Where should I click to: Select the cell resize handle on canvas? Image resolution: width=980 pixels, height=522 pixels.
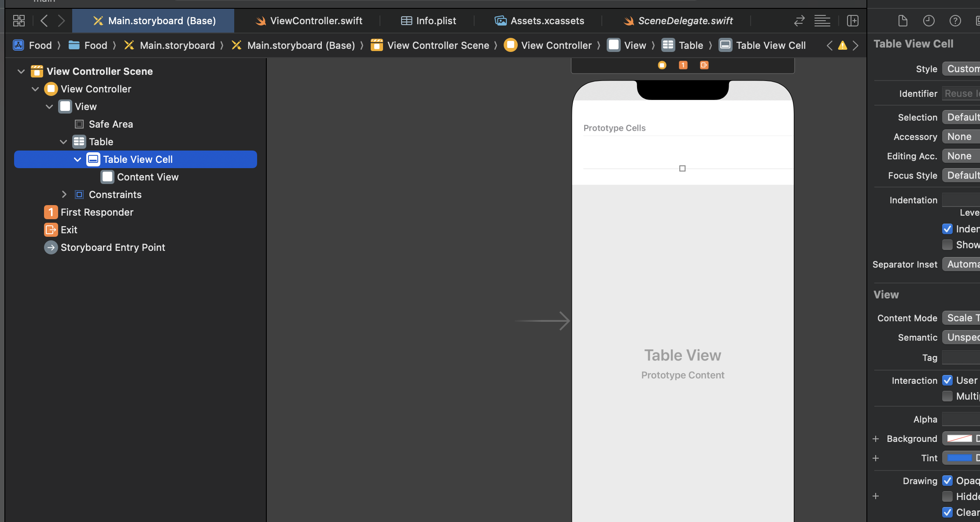pos(682,169)
